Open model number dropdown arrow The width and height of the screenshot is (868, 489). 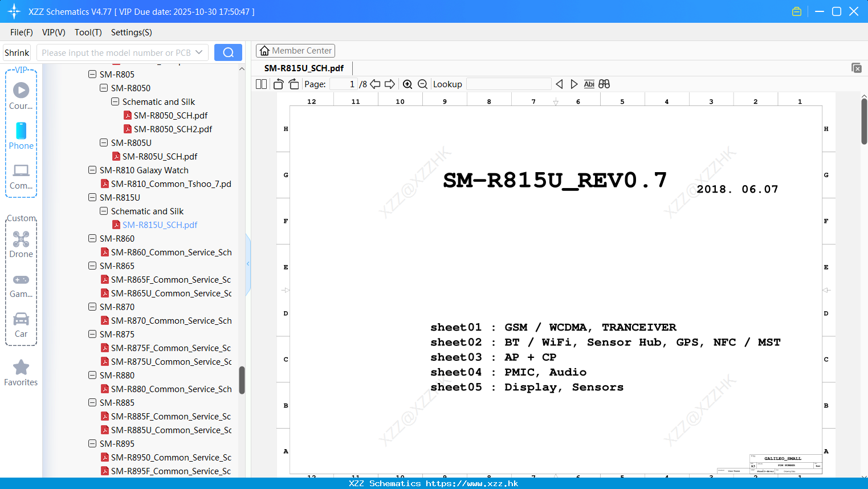(199, 52)
